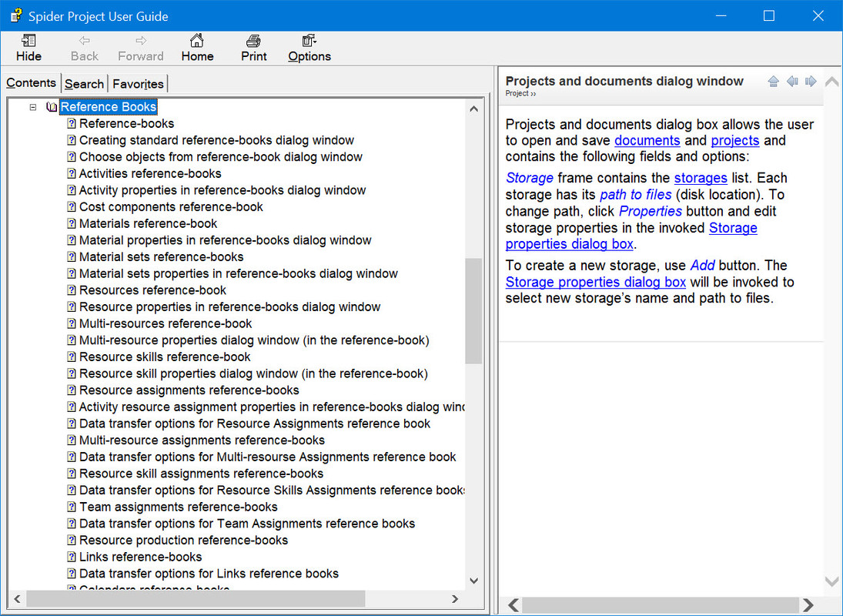
Task: Click topic icon beside Team assignments reference-books
Action: click(x=72, y=507)
